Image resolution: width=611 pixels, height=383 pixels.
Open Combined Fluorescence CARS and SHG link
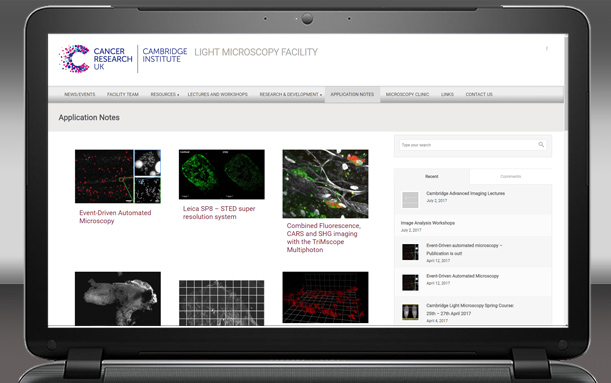pyautogui.click(x=323, y=238)
